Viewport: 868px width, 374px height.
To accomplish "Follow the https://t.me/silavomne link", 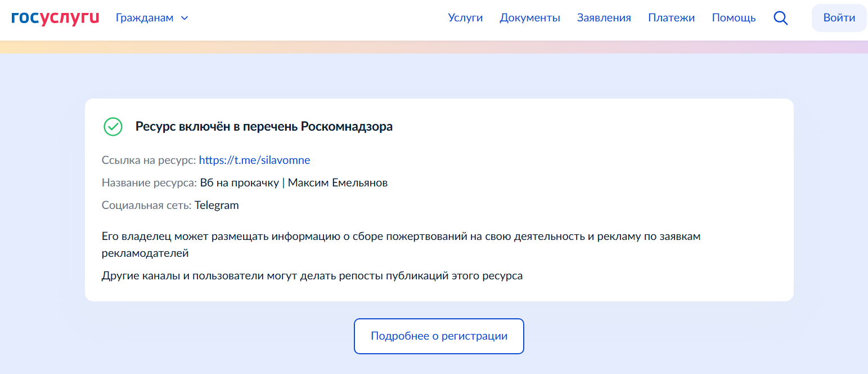I will (254, 161).
